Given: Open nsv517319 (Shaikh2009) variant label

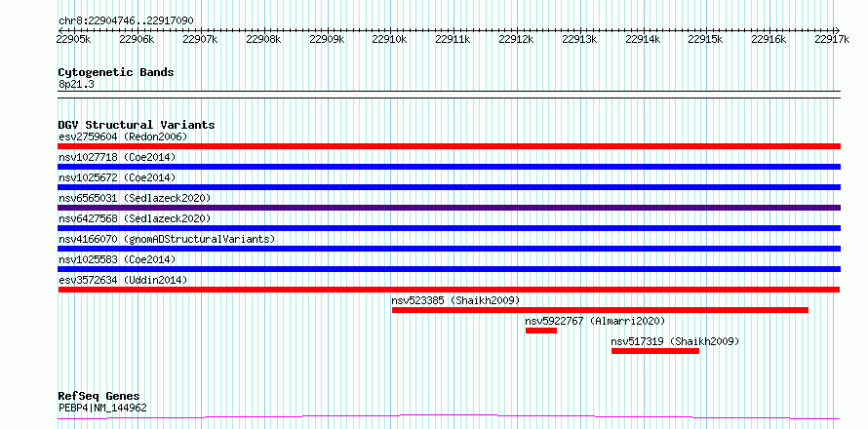Looking at the screenshot, I should tap(675, 341).
